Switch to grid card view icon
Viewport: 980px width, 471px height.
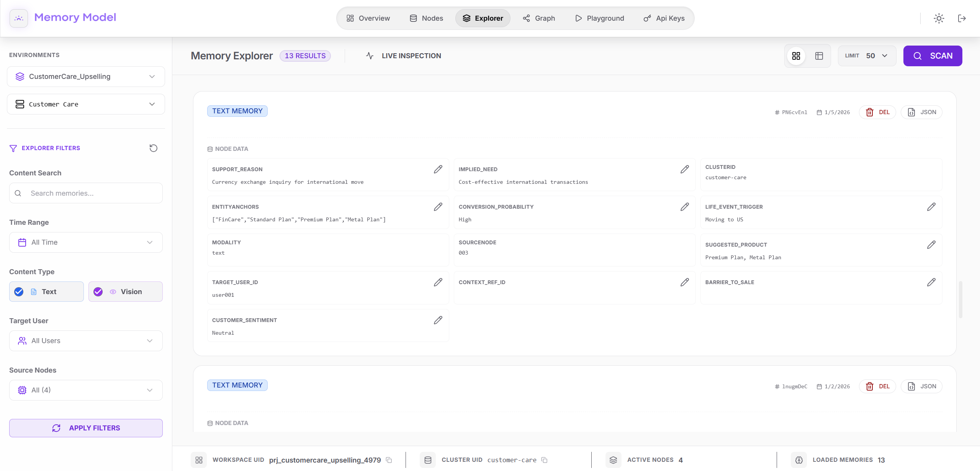click(796, 56)
